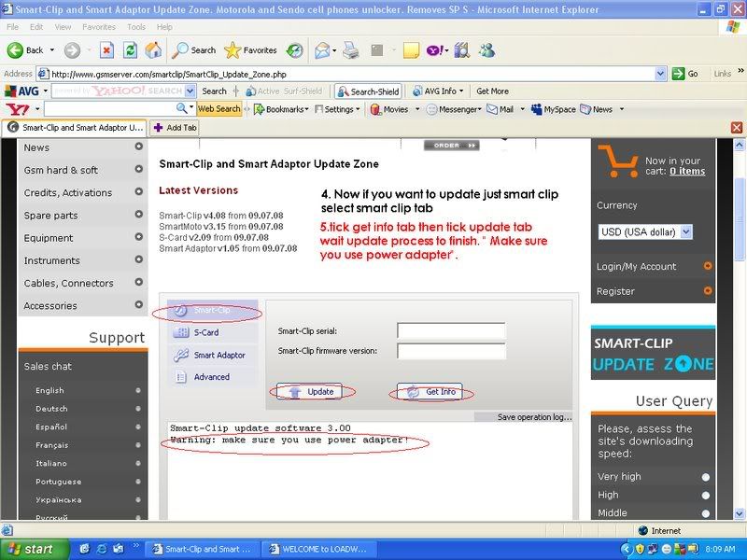Click the Smart-Clip serial input field

click(451, 330)
